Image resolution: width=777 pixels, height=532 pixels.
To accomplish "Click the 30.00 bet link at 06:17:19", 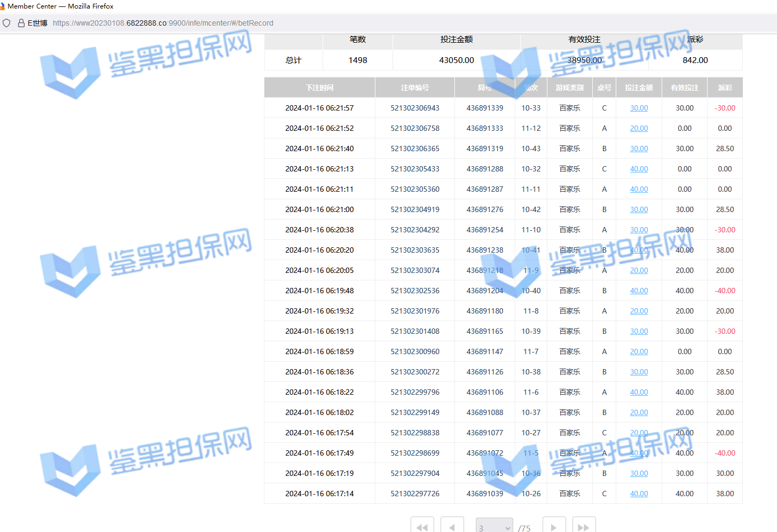I will [639, 473].
